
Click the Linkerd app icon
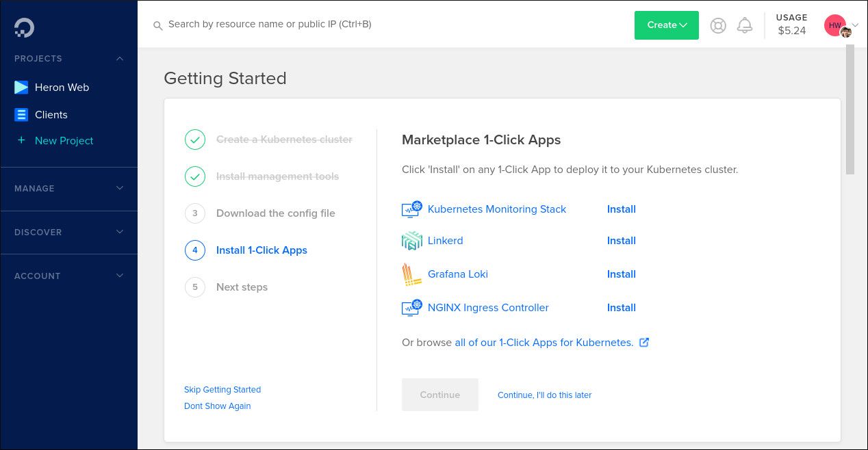point(411,241)
